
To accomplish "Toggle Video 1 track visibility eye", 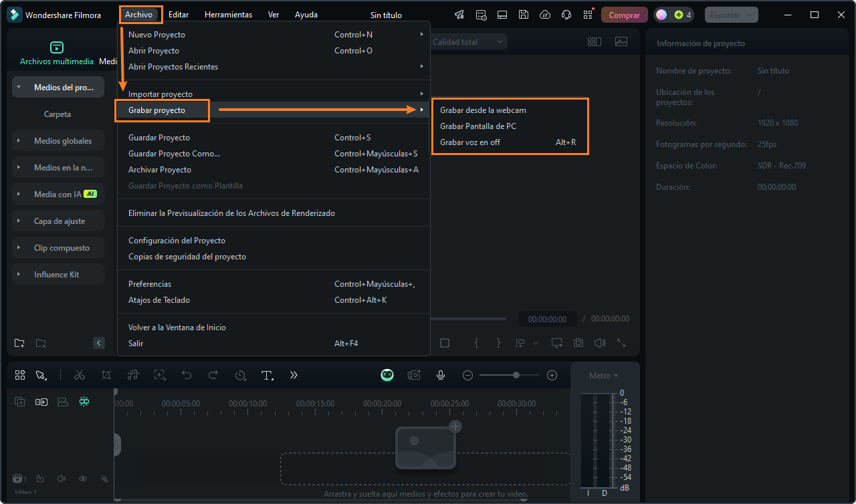I will click(x=83, y=479).
